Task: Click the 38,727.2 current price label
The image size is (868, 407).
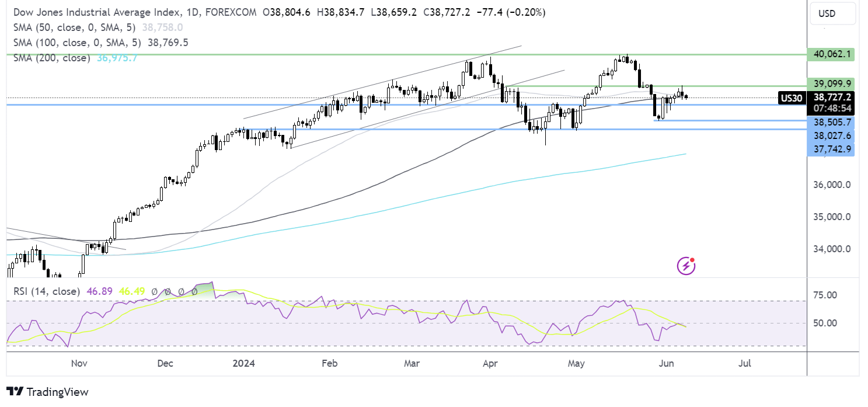Action: click(x=831, y=98)
